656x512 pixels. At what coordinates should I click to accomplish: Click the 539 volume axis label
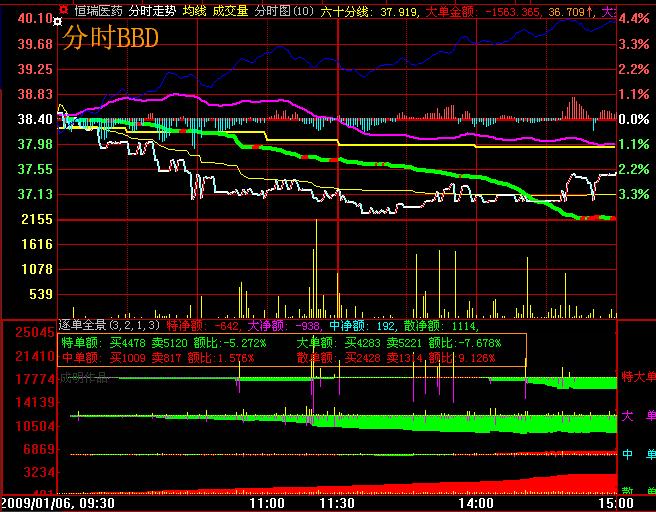tap(41, 294)
